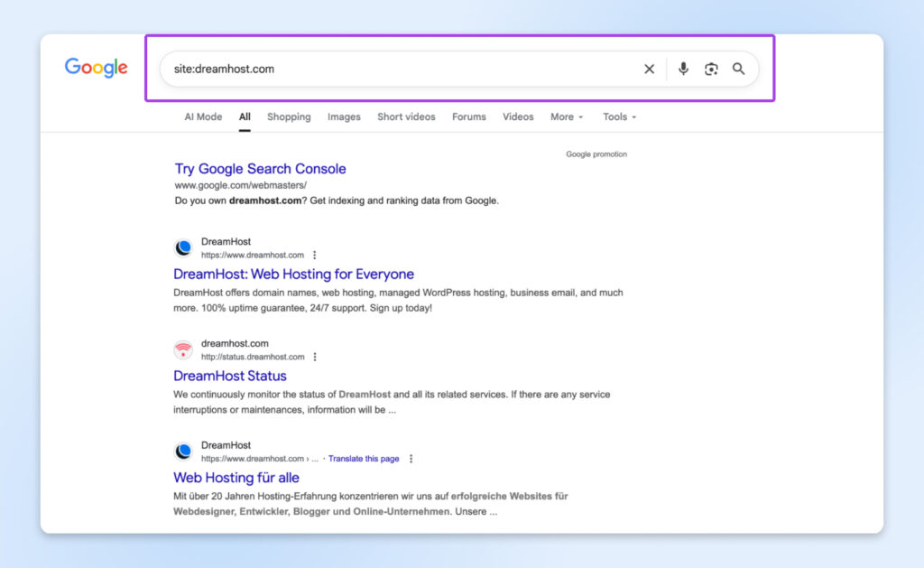Open the AI Mode tab
This screenshot has width=924, height=568.
[x=203, y=116]
